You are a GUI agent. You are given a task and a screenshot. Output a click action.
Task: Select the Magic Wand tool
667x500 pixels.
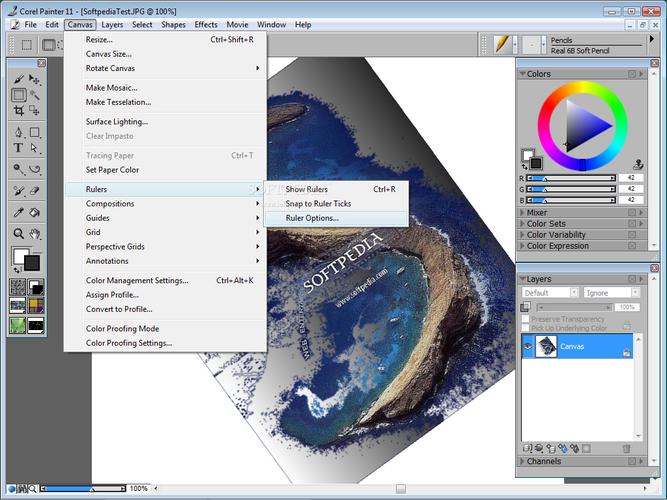(x=34, y=94)
